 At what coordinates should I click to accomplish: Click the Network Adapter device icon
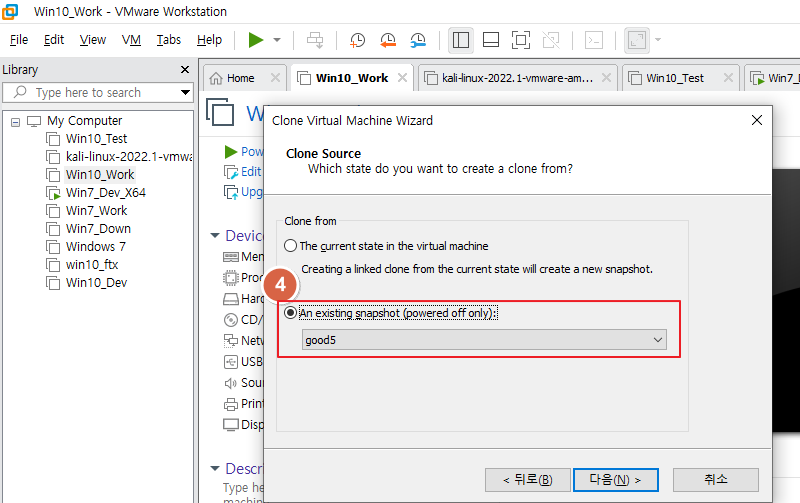(231, 340)
